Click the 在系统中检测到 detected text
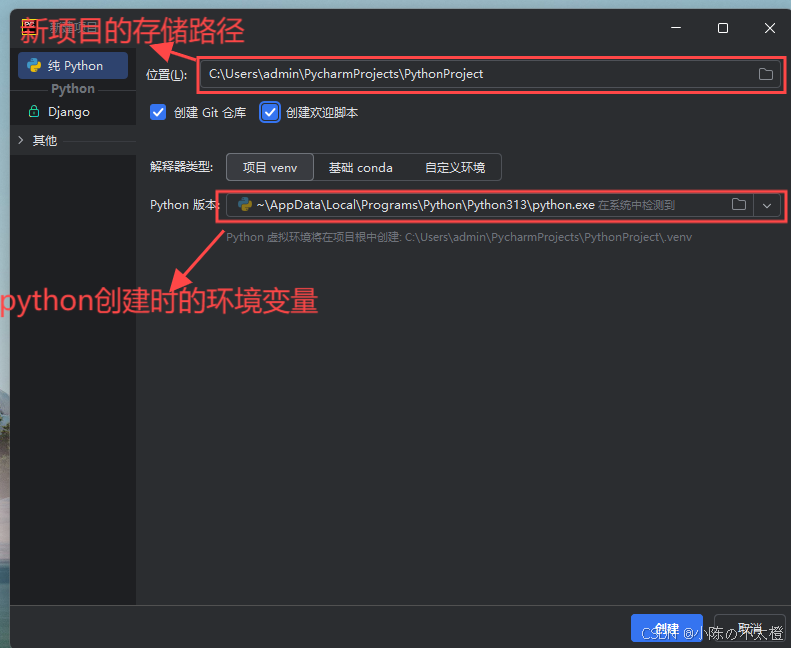The width and height of the screenshot is (791, 648). pos(637,205)
